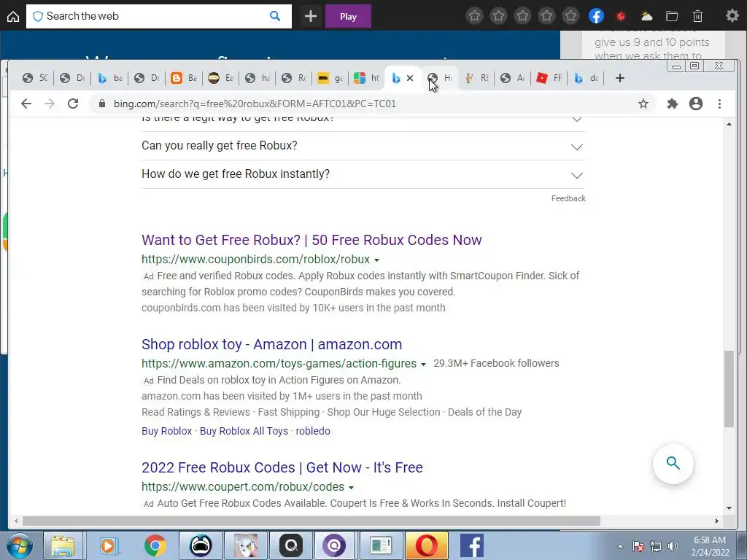The image size is (747, 560).
Task: Click the home icon in the top bar
Action: coord(13,17)
